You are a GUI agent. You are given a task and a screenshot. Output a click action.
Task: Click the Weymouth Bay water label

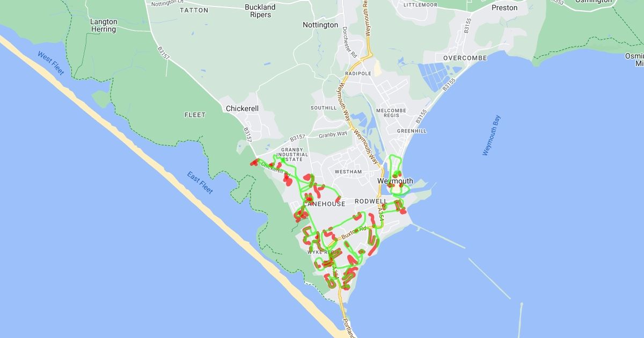coord(491,135)
